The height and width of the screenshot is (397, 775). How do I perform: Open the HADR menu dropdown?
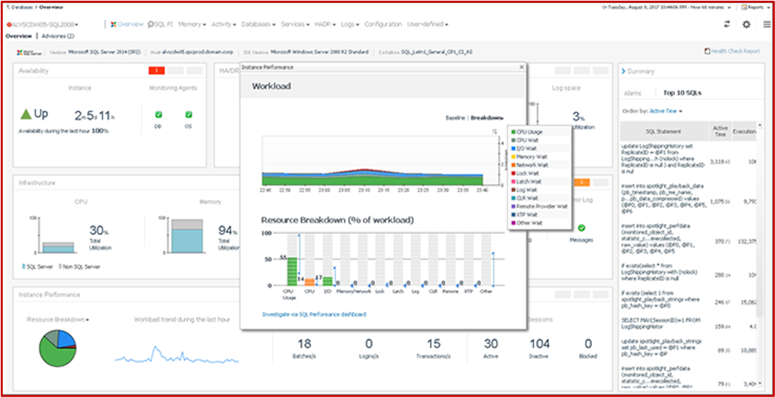click(325, 24)
